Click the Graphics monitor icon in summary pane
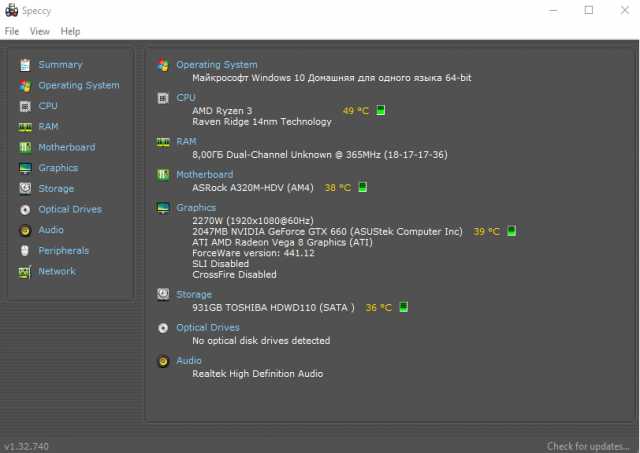 (163, 208)
